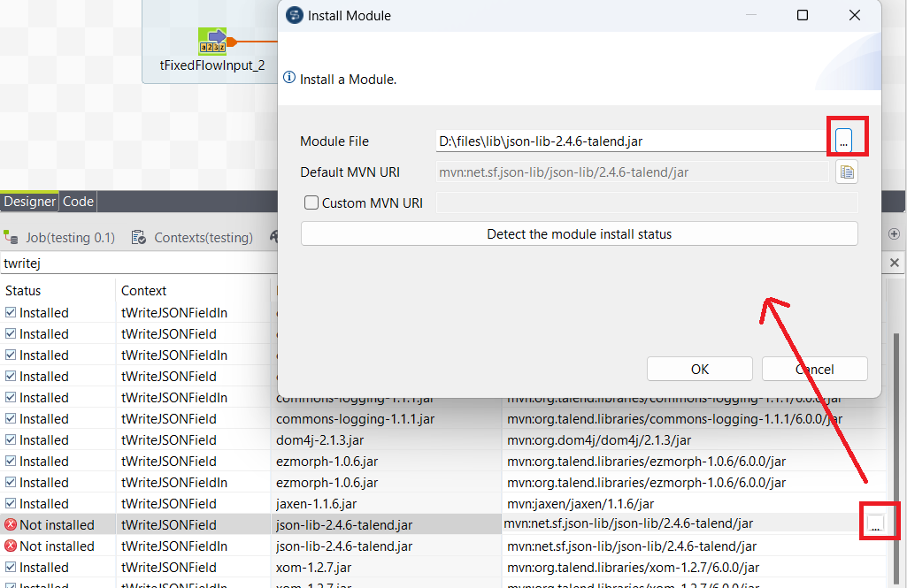Click the info icon beside 'Install a Module'
This screenshot has height=588, width=907.
click(x=288, y=78)
